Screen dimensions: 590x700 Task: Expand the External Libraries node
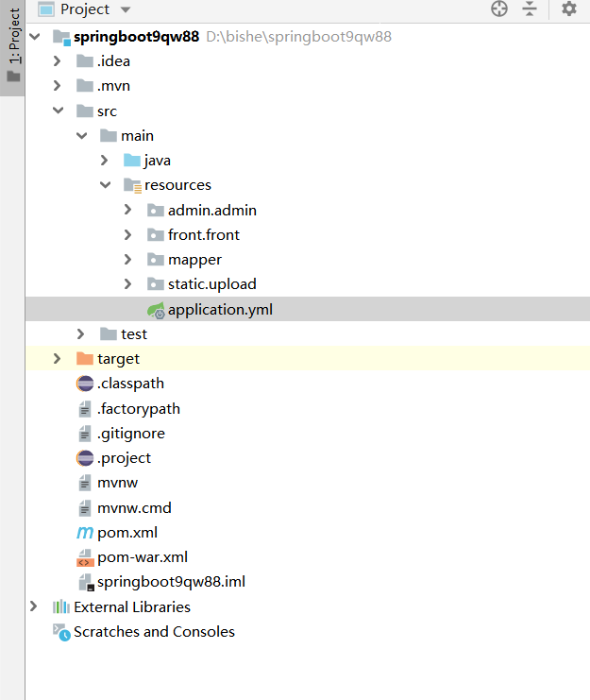coord(35,607)
